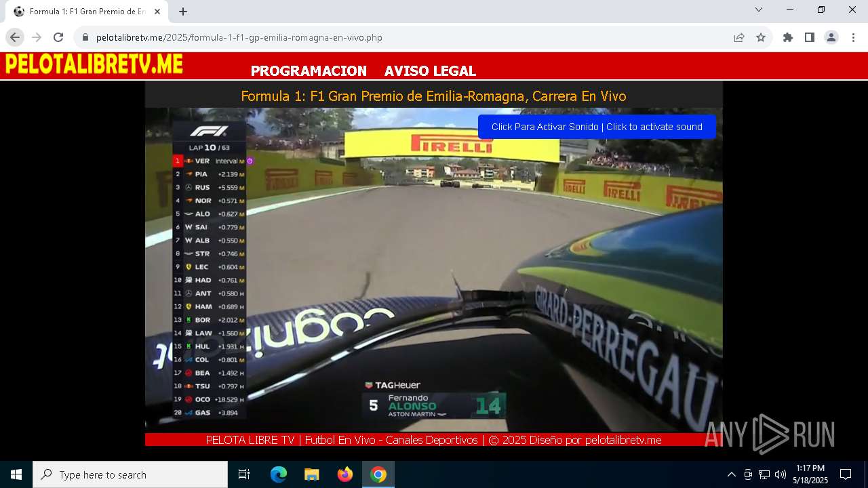
Task: Open a new tab with the plus button
Action: [183, 12]
